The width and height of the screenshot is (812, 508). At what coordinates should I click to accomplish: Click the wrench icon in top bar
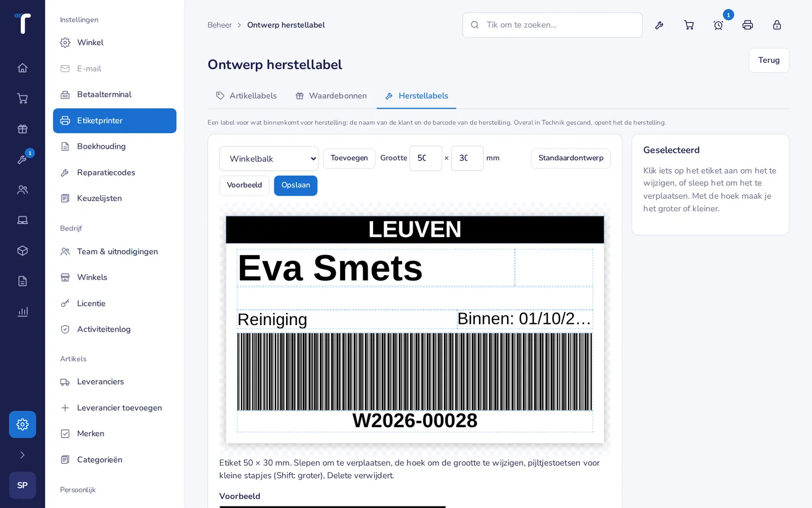pos(659,25)
